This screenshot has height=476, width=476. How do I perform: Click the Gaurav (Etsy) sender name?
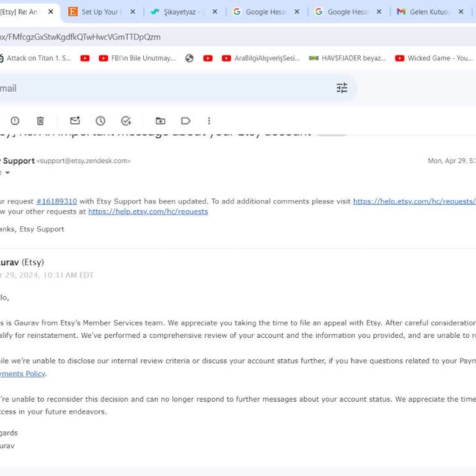coord(22,262)
